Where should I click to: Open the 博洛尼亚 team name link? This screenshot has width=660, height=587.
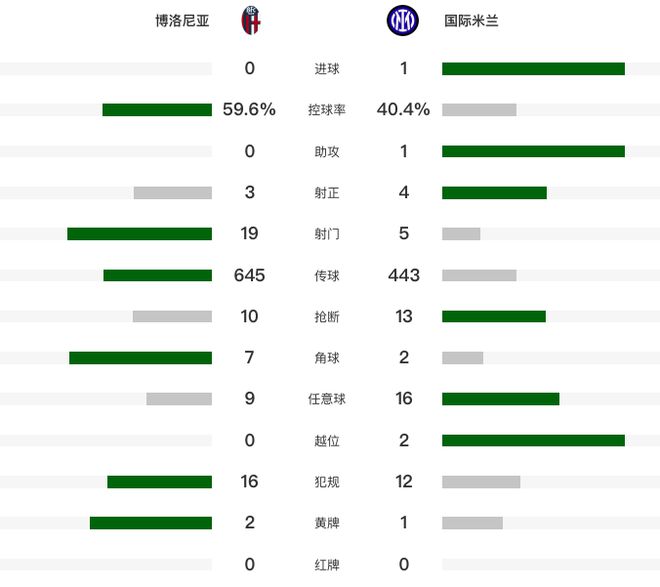click(x=182, y=21)
